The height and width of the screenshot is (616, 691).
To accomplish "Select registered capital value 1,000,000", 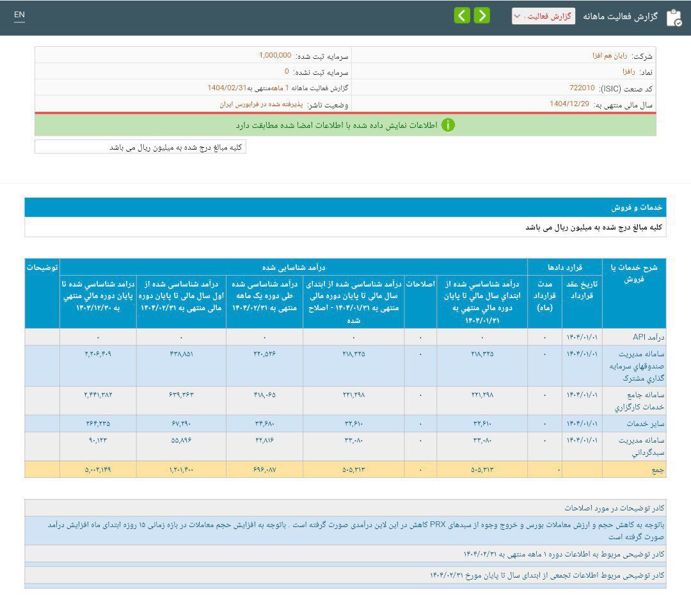I will (x=275, y=55).
